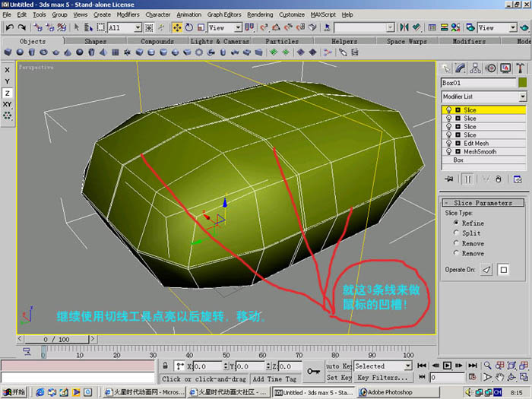Toggle the Set Key mode key icon

(x=313, y=371)
